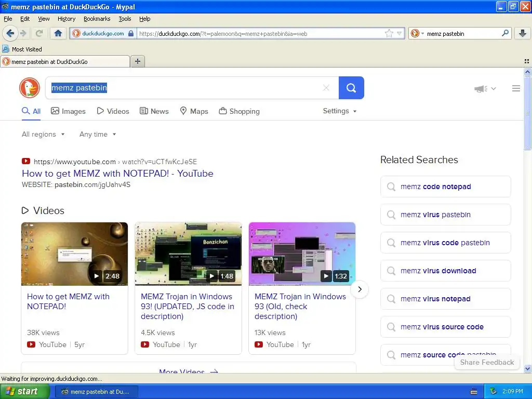Open the 'MEMZ Trojan in Windows 93! (UPDATED' video title
Viewport: 532px width, 399px height.
click(187, 307)
